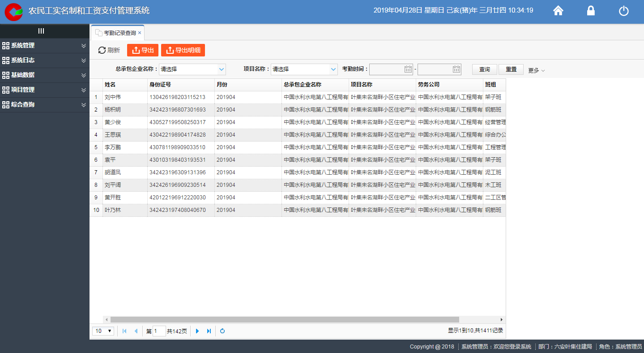Click the orange 导出 button
644x353 pixels.
click(x=143, y=50)
